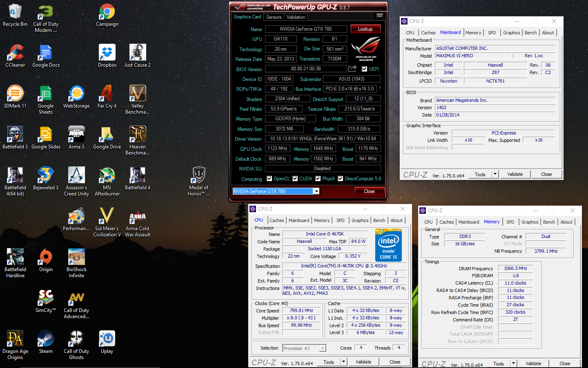Click the Intel Core i5 logo image
588x368 pixels.
(x=388, y=245)
